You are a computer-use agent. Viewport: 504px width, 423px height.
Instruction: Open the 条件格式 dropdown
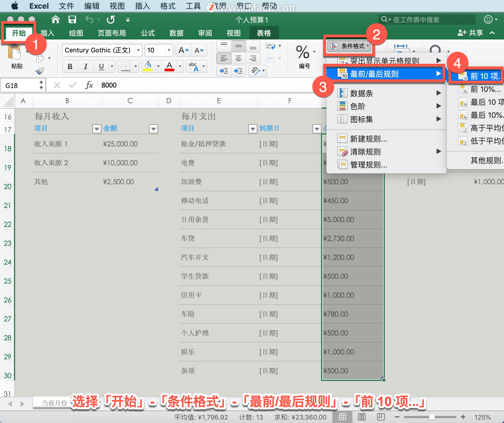point(349,46)
